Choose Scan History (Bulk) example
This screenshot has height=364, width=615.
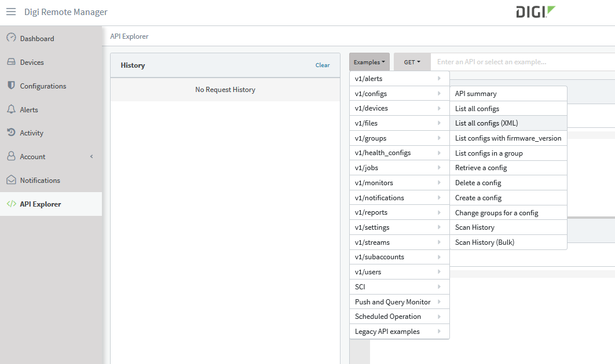click(x=508, y=242)
